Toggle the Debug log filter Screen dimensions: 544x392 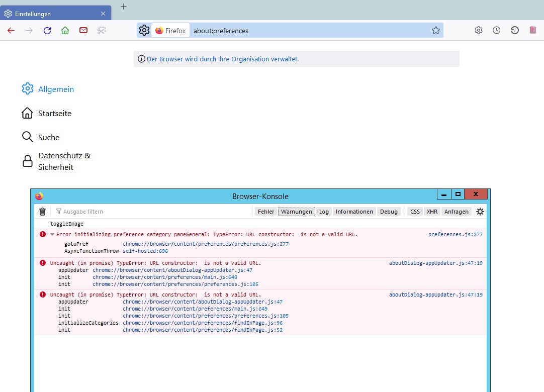point(389,212)
